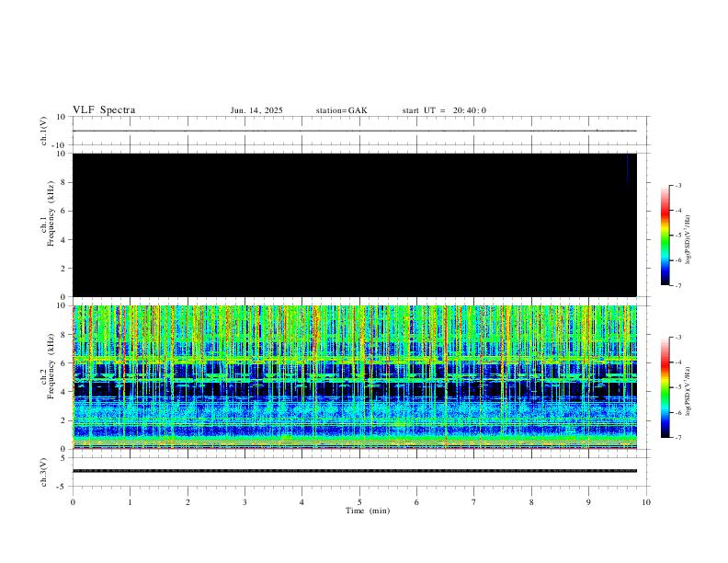Click the "ch.1(V)" axis label
Image resolution: width=728 pixels, height=563 pixels.
44,131
